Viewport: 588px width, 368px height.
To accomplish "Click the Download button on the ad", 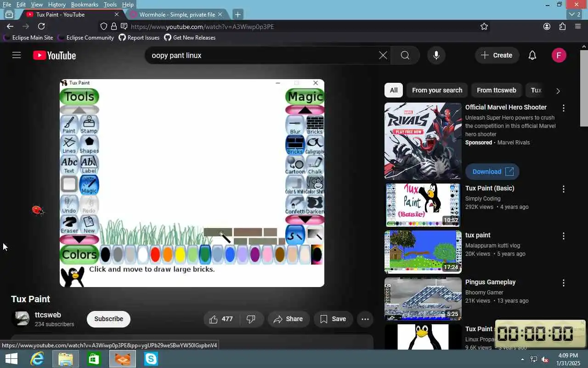I will tap(492, 172).
